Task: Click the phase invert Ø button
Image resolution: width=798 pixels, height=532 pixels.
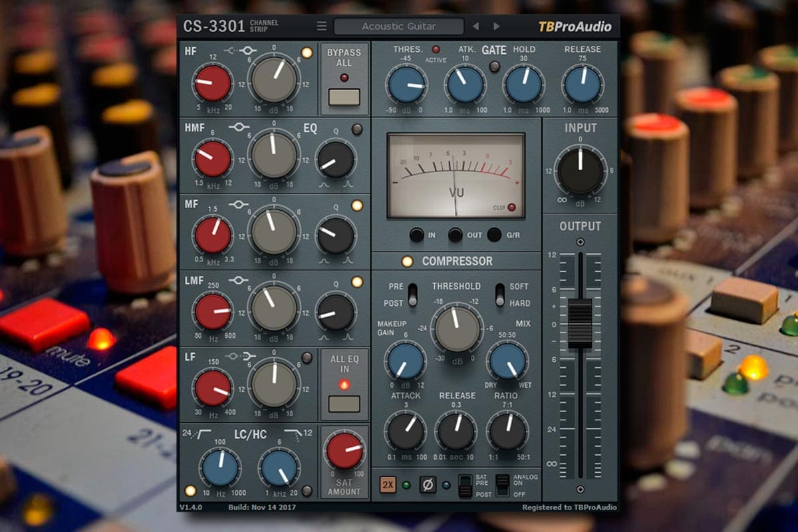Action: pos(428,484)
